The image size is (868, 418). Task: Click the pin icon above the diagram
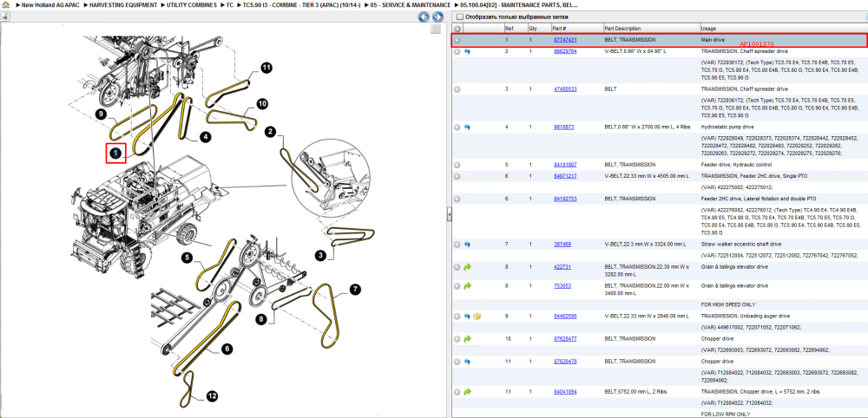[5, 16]
